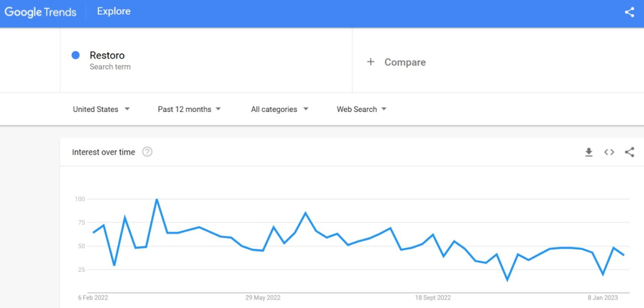
Task: Open the embed code icon for the chart
Action: [609, 152]
